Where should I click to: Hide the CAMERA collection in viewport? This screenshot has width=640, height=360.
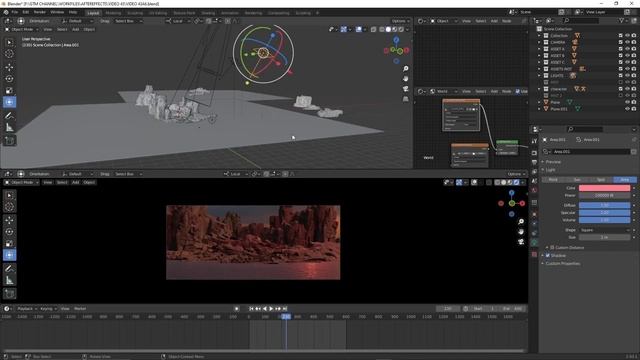click(x=627, y=42)
